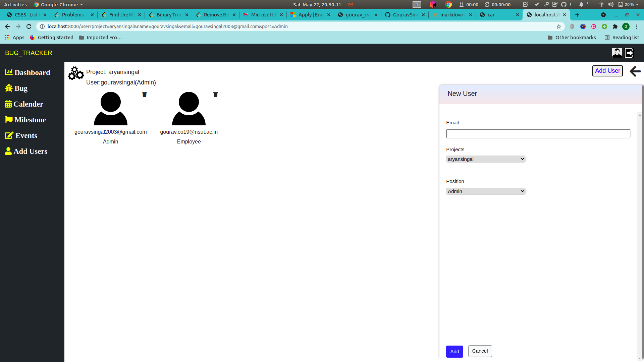Screen dimensions: 644x362
Task: Open Getting Started bookmark
Action: (52, 38)
